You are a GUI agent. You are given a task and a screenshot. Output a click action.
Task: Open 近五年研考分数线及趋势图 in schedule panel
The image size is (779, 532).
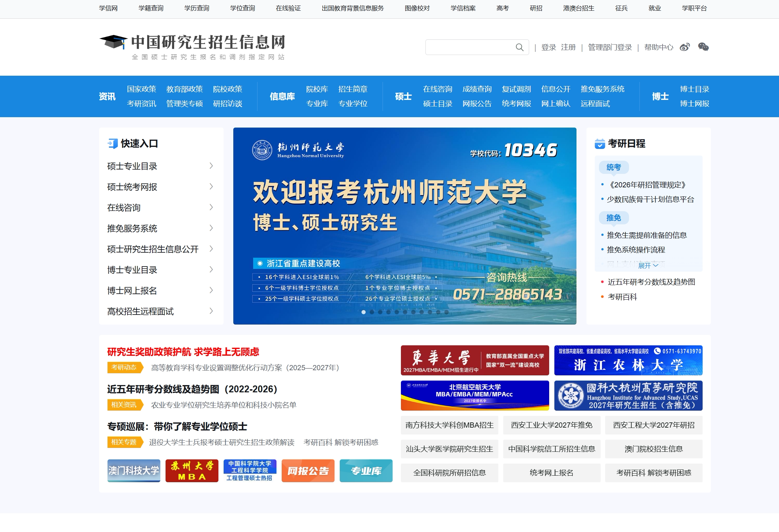point(651,282)
